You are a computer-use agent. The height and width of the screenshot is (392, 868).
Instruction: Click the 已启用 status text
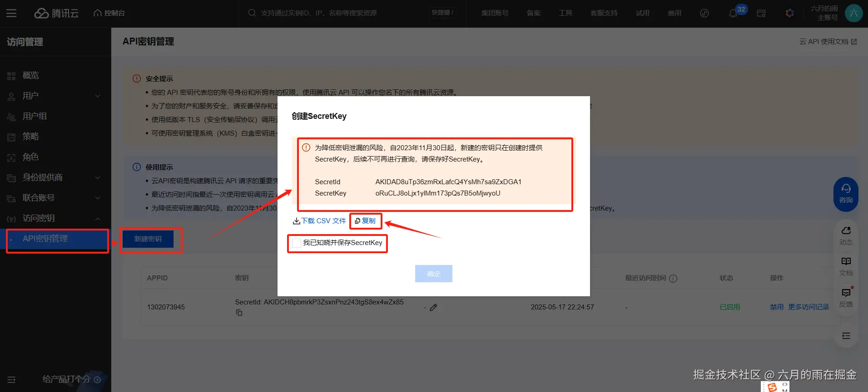pos(730,307)
